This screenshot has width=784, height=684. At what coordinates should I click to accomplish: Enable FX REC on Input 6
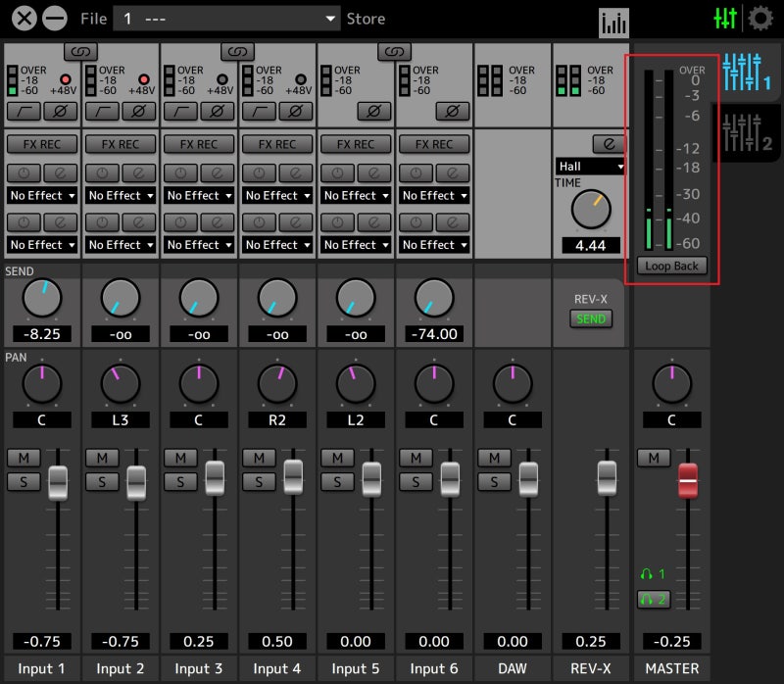[434, 144]
